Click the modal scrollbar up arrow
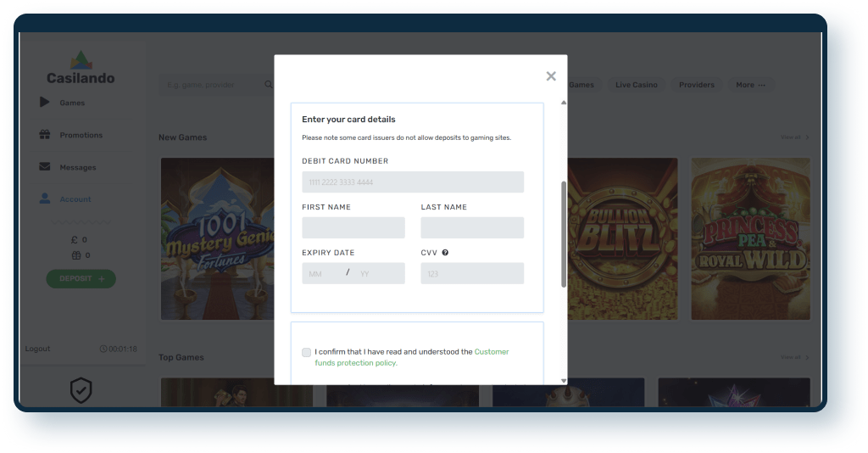This screenshot has height=453, width=868. 564,103
